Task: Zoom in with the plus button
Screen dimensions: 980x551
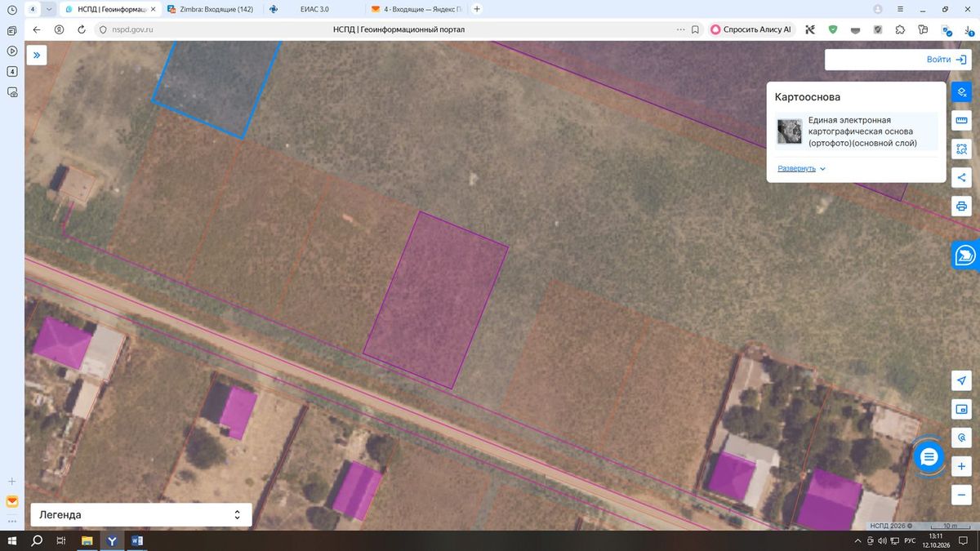Action: point(962,466)
